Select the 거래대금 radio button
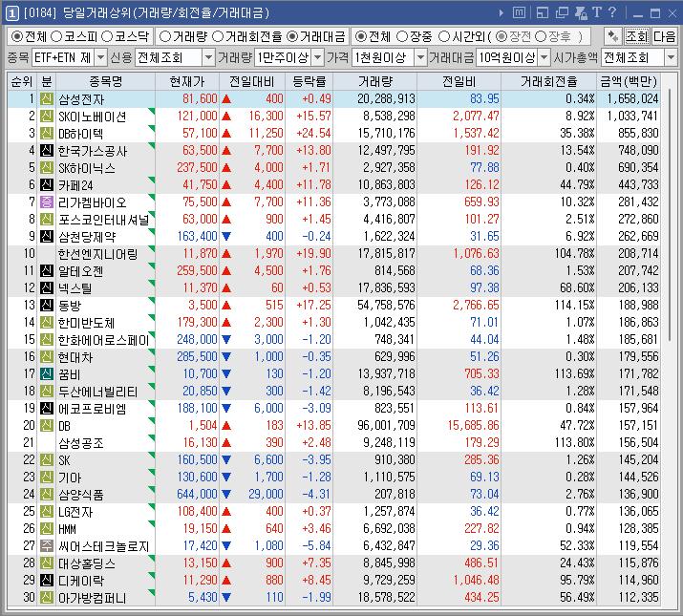Viewport: 683px width, 616px height. point(292,36)
